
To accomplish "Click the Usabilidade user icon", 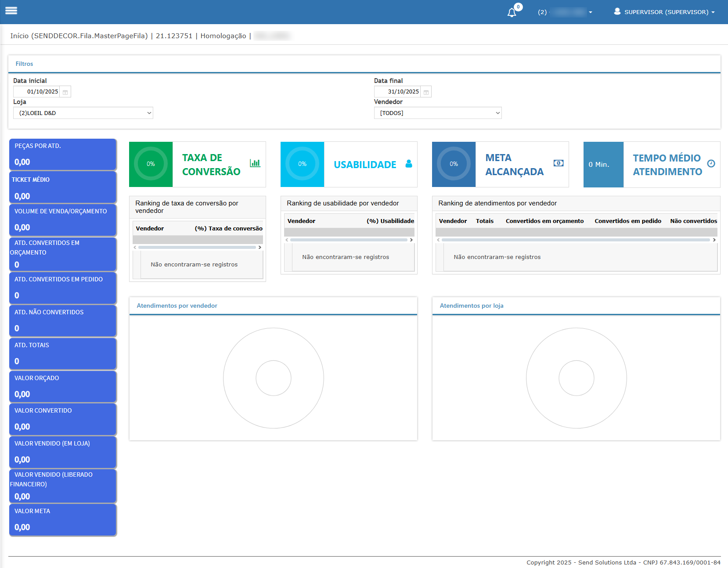I will 409,164.
